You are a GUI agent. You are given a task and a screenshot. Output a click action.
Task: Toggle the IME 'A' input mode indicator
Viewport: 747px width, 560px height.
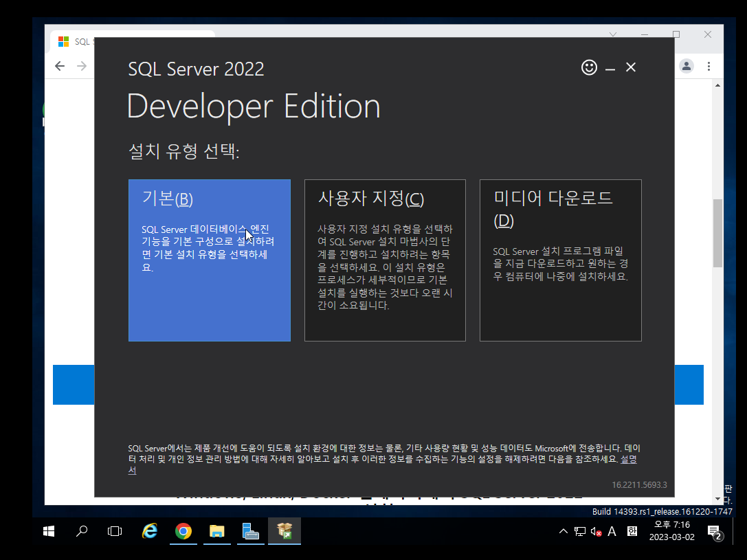[x=612, y=531]
